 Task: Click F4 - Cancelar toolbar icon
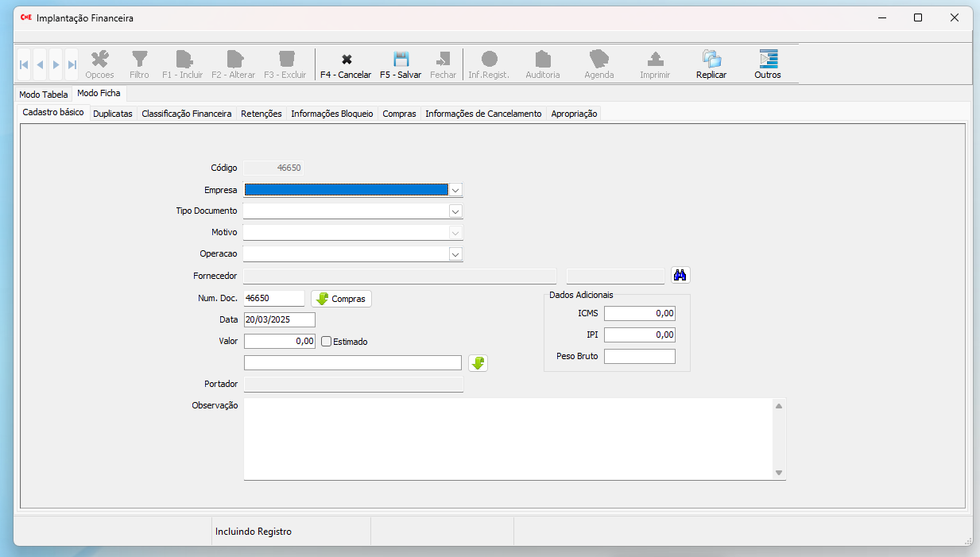click(x=346, y=60)
